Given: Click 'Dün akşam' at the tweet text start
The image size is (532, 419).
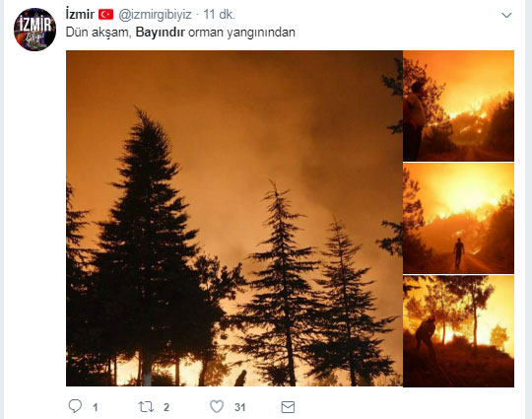Looking at the screenshot, I should coord(99,33).
